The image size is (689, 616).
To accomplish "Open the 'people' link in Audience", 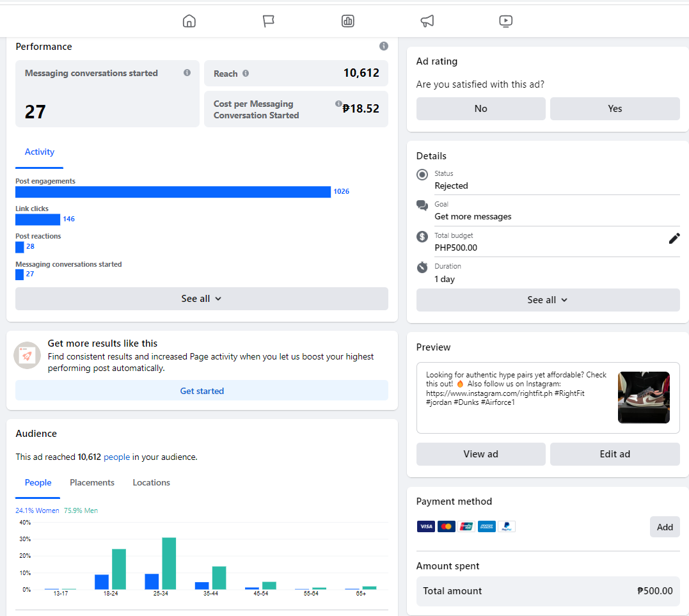I will click(116, 457).
